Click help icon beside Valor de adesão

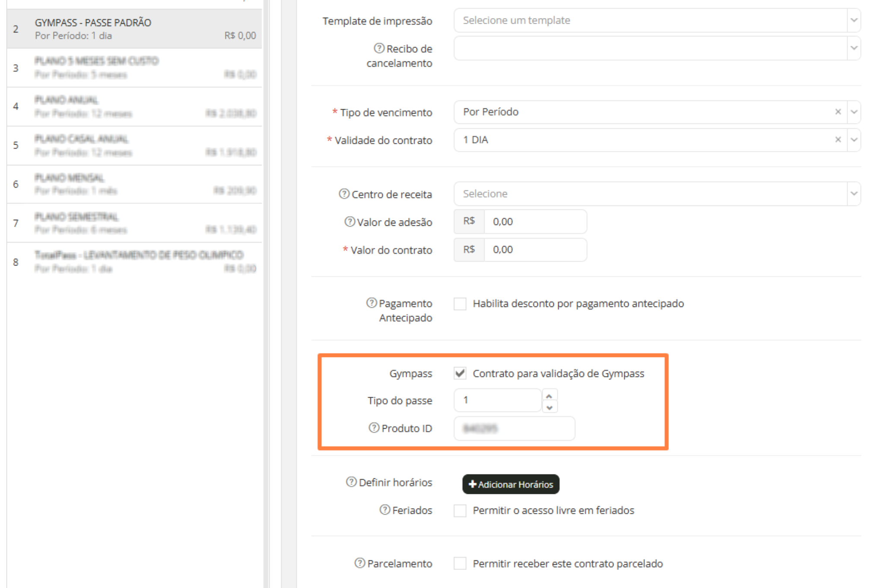pyautogui.click(x=350, y=222)
